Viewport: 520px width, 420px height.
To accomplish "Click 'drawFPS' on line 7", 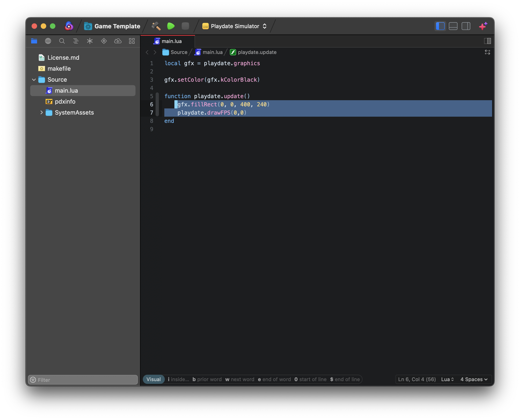I will [x=219, y=113].
